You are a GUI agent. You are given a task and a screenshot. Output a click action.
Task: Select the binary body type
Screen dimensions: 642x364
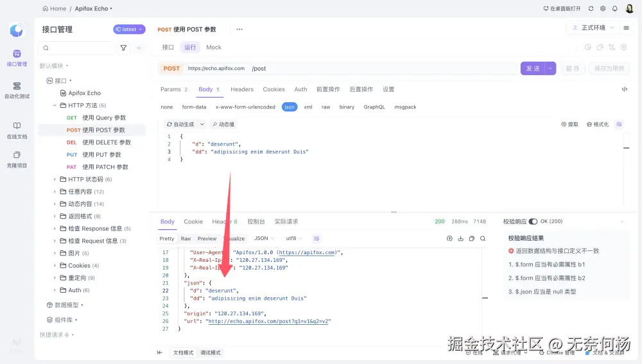[347, 107]
